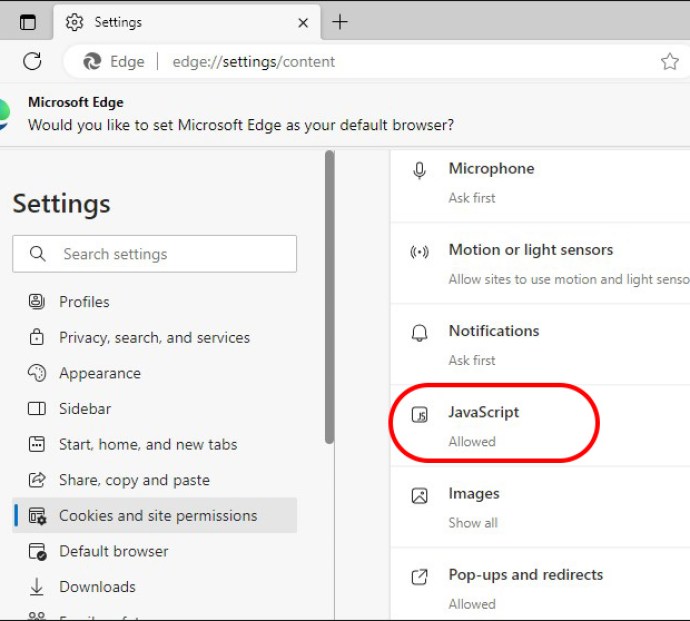Click the Pop-ups and redirects icon
The image size is (690, 621).
(419, 577)
